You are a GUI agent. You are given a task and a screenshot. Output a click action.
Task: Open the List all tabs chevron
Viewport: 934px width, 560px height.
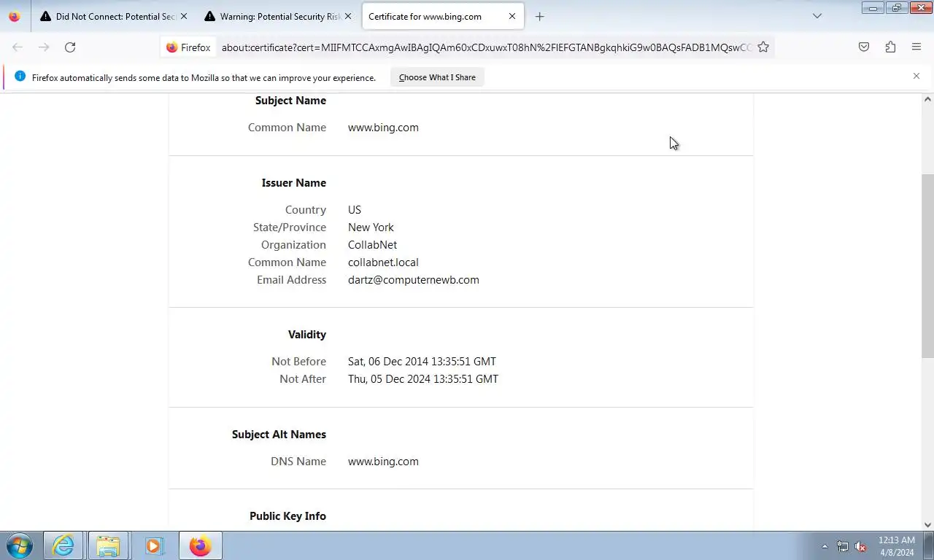tap(817, 16)
